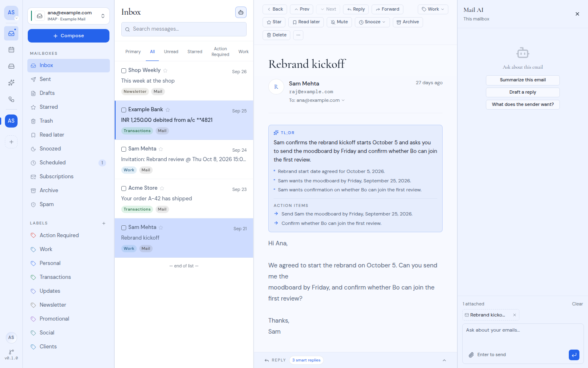Click the AI sparkle icon in left rail

[x=11, y=83]
